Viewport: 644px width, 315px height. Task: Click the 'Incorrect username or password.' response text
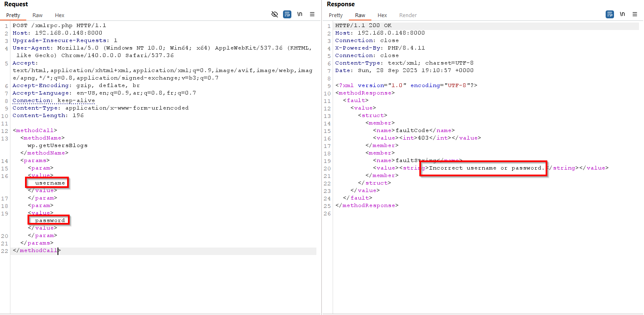(x=486, y=168)
